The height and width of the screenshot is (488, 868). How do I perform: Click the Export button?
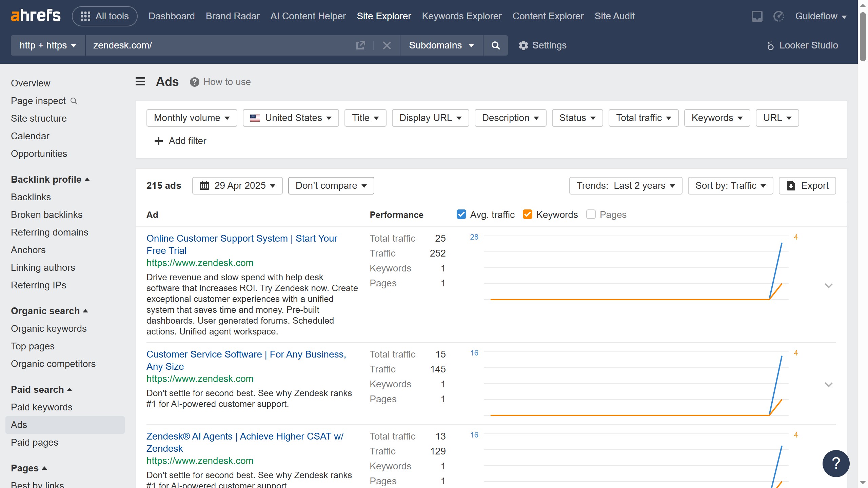[807, 186]
